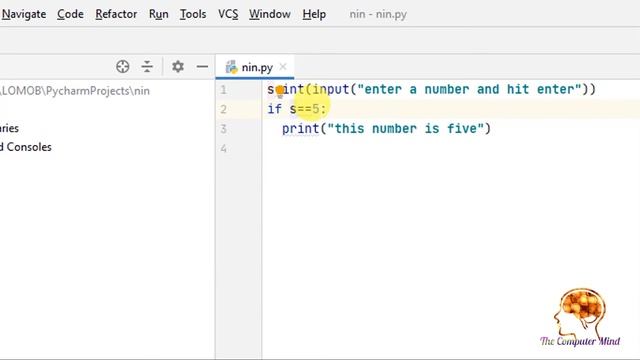
Task: Open the Help menu
Action: pos(314,14)
